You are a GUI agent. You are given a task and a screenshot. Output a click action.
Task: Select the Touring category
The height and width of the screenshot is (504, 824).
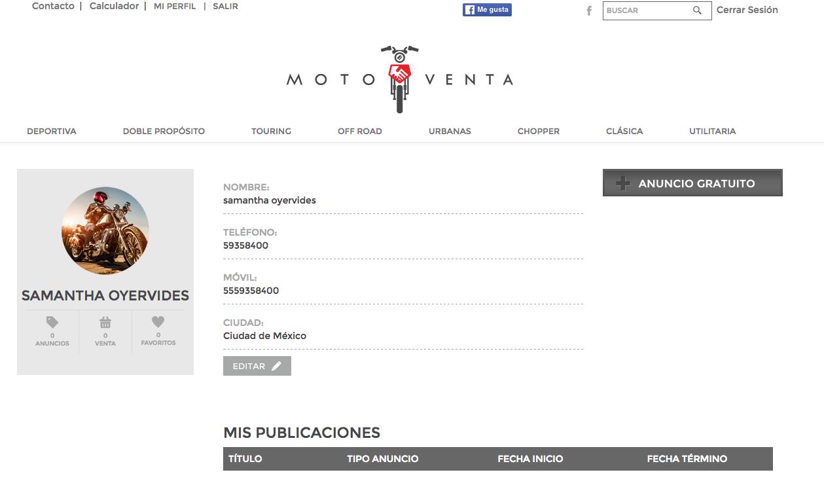click(x=271, y=131)
